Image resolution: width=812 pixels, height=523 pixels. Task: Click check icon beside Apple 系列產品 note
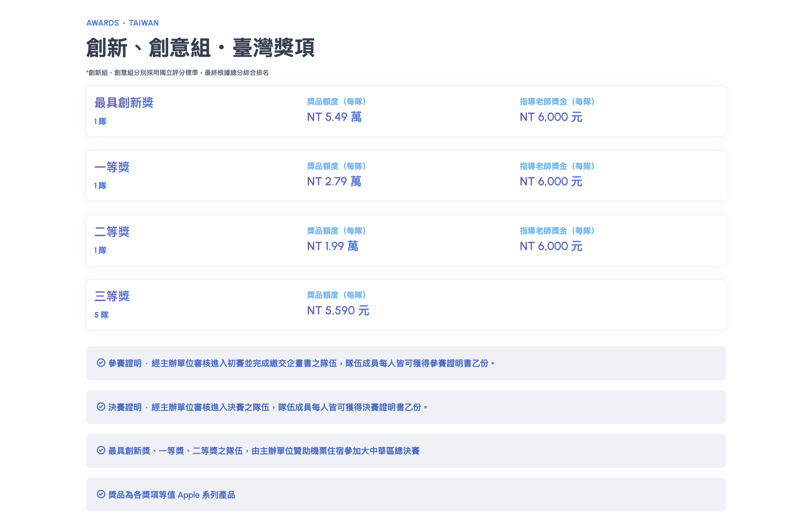101,494
